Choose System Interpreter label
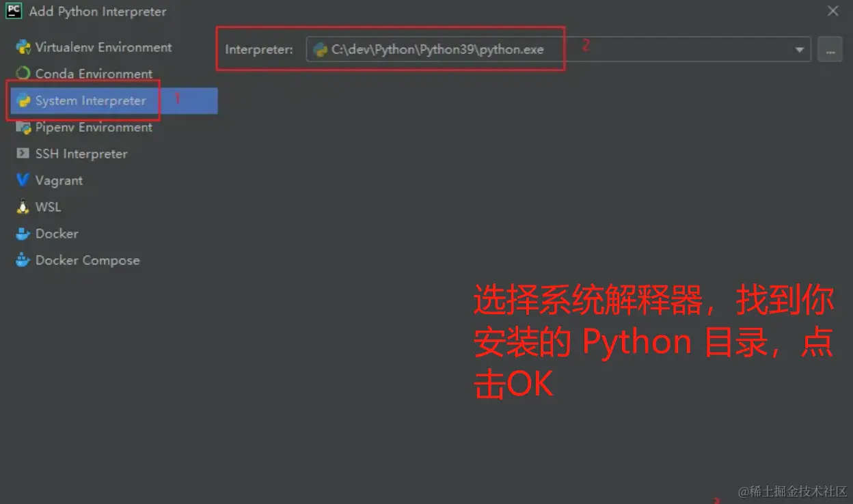853x504 pixels. pos(91,100)
